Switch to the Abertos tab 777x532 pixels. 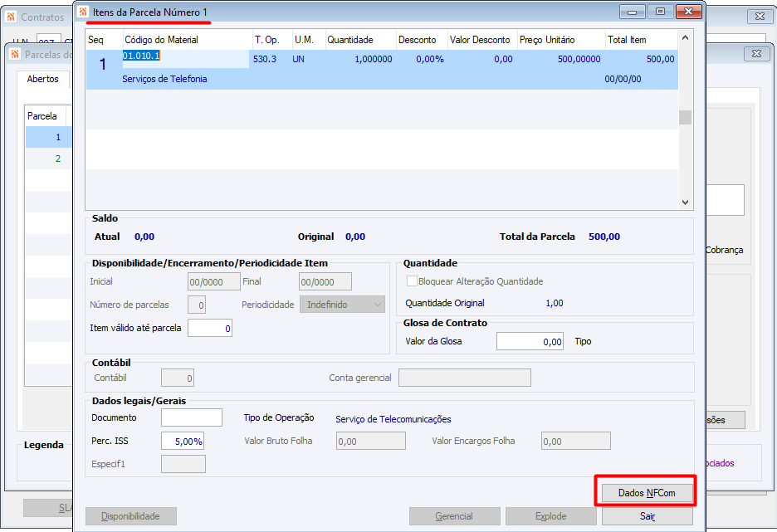click(x=42, y=79)
